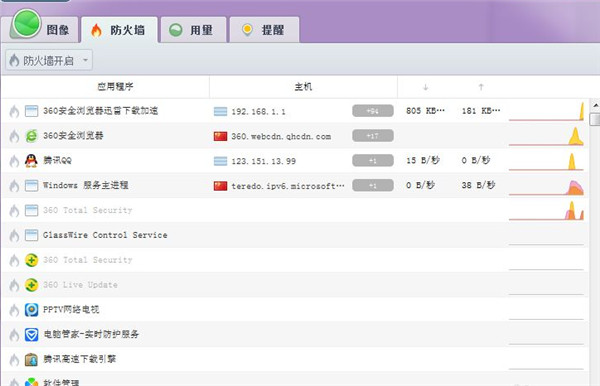
Task: Toggle firewall flame for 360安全浏览器
Action: pyautogui.click(x=14, y=136)
